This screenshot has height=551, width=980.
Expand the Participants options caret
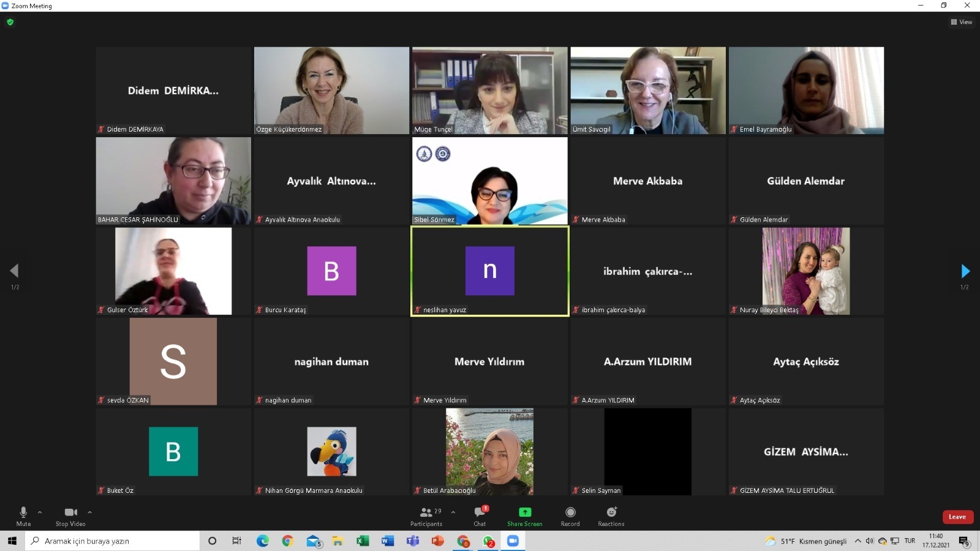453,512
